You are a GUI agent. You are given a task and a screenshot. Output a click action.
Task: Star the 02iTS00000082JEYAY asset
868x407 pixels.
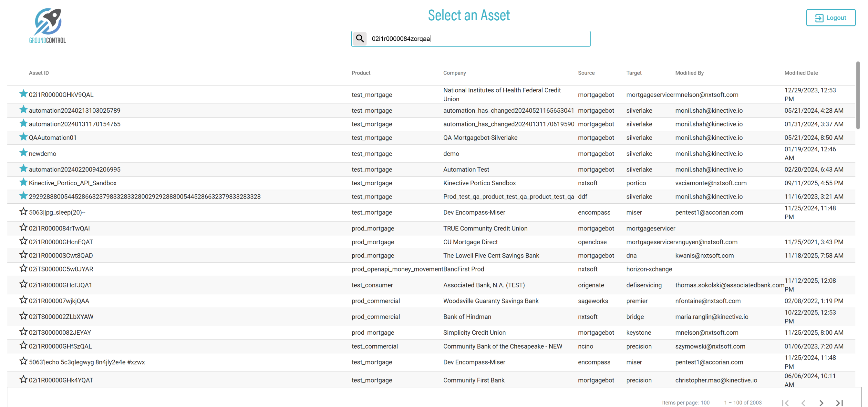23,332
